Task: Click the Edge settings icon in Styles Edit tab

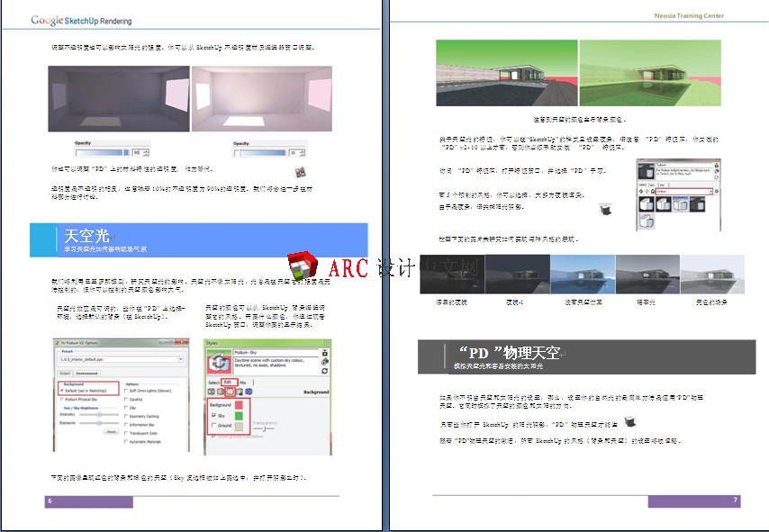Action: pos(211,392)
